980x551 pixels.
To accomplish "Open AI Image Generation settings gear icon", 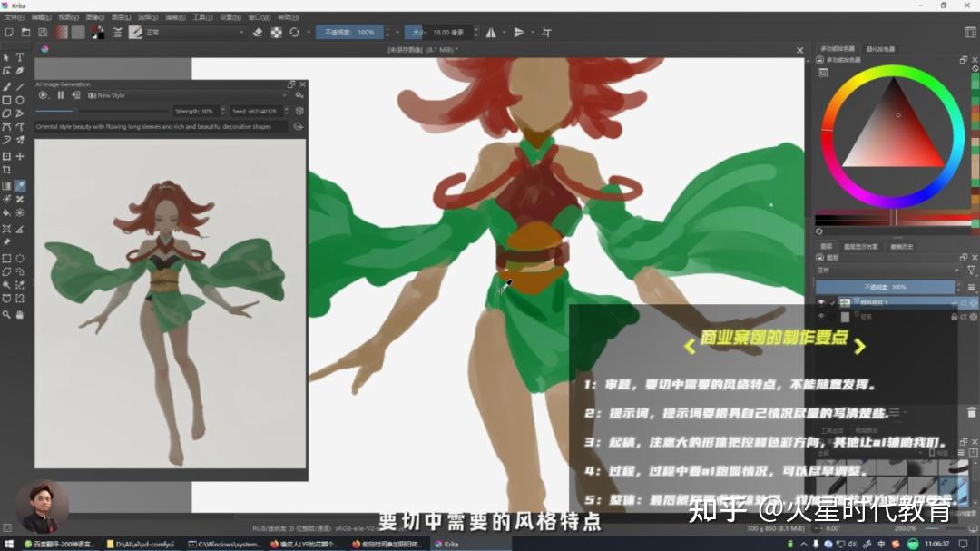I will (x=300, y=95).
